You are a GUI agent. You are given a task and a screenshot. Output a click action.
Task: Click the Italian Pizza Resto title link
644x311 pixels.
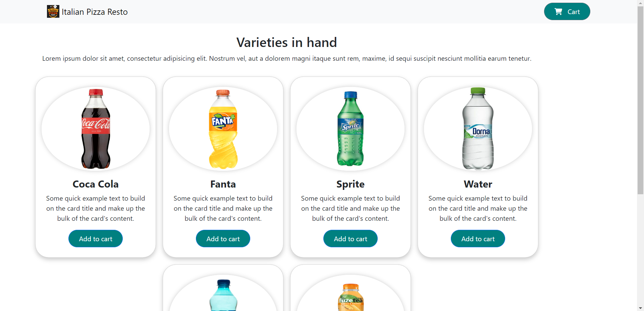pos(95,12)
